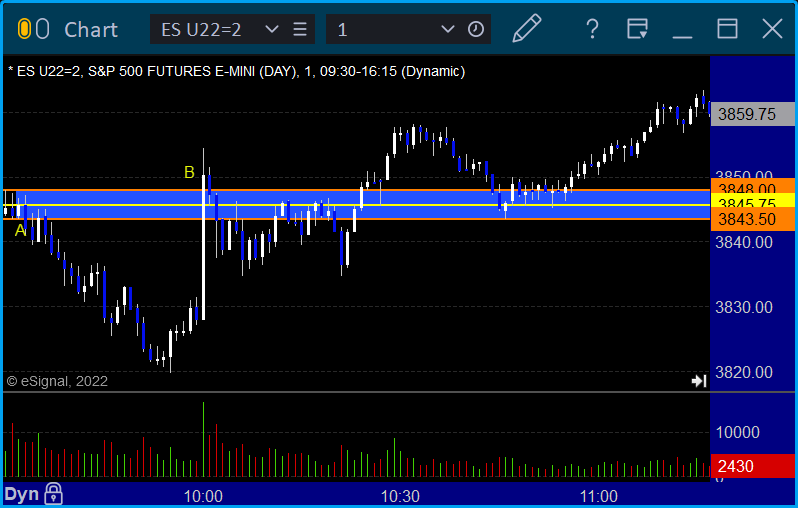Minimize the Chart window

(x=682, y=36)
